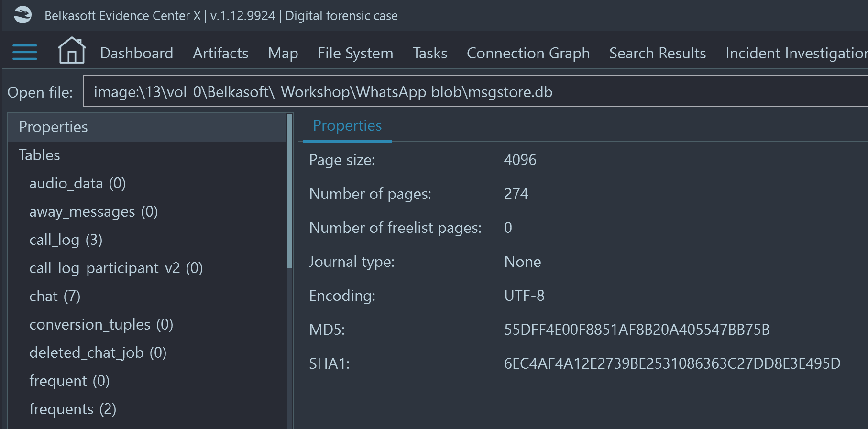This screenshot has height=429, width=868.
Task: Click the Page size label
Action: tap(342, 160)
